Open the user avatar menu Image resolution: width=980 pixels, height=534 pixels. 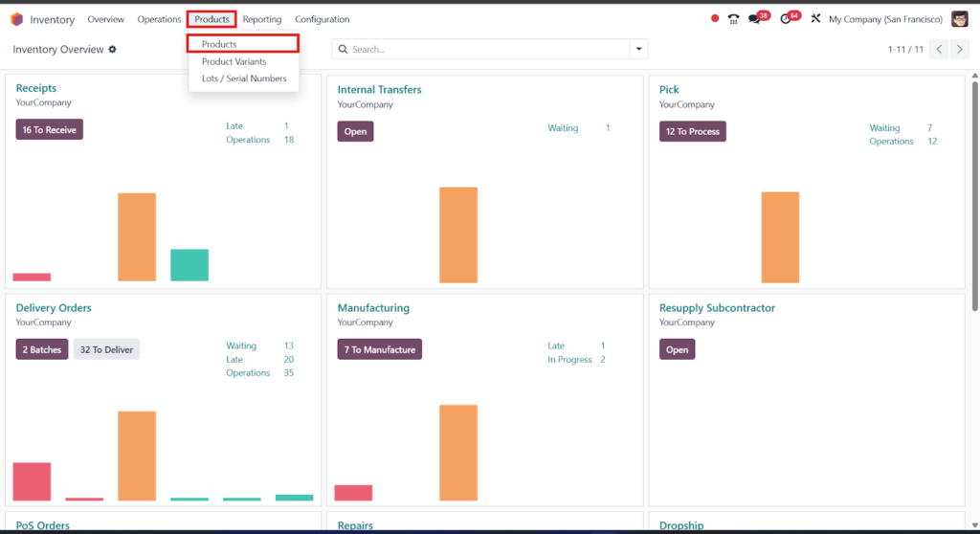[959, 19]
